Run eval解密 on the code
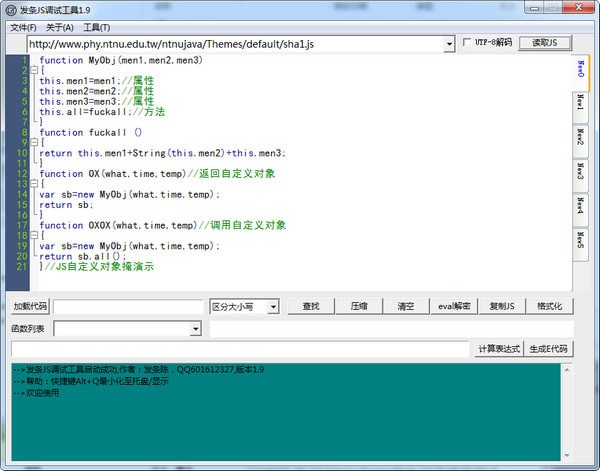Screen dimensions: 600x471 coord(453,306)
